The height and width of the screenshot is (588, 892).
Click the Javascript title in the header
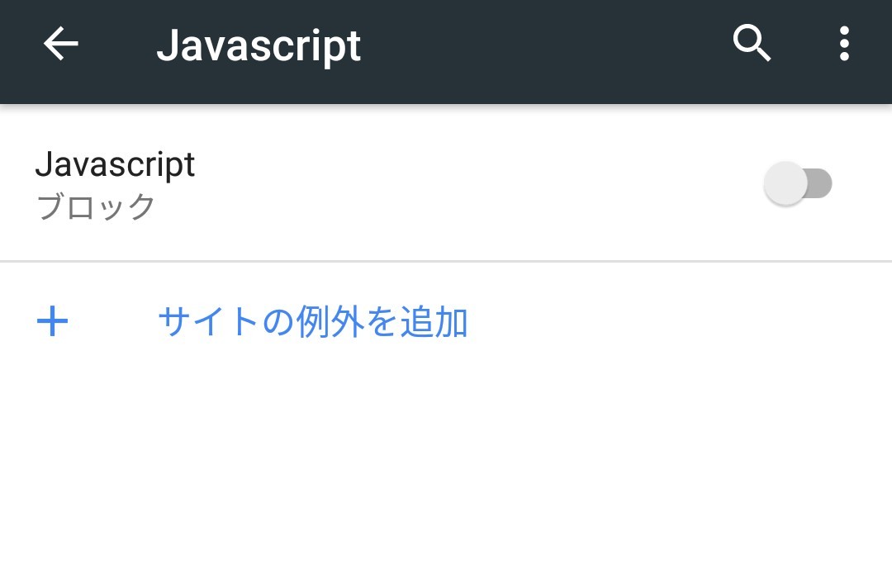[259, 45]
